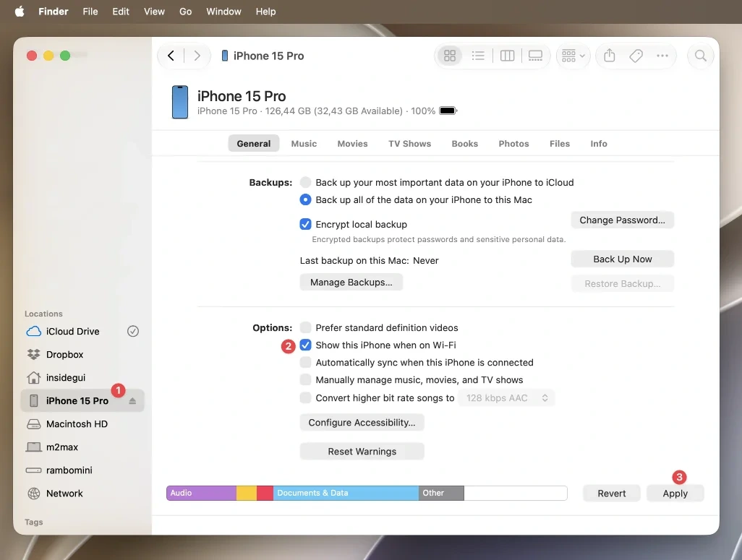Open the More actions ellipsis menu

point(662,56)
